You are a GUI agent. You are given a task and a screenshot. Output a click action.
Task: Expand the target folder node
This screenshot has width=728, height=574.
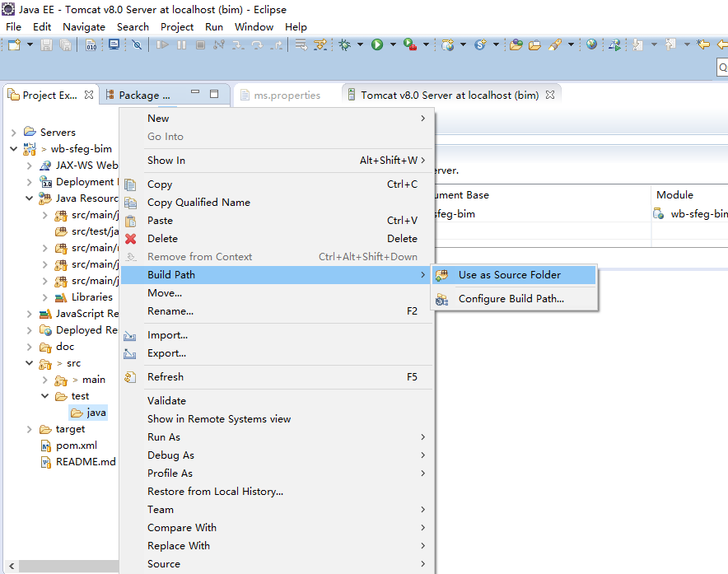(x=30, y=429)
